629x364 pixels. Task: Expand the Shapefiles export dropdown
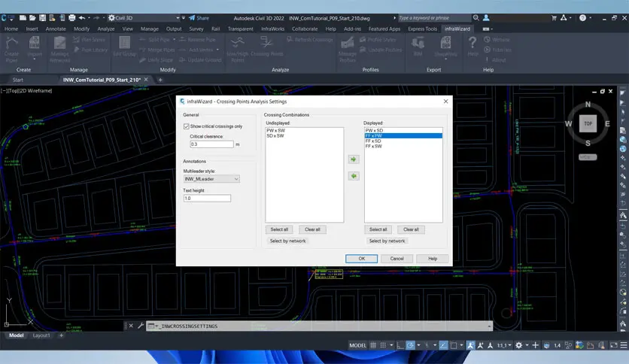point(445,59)
